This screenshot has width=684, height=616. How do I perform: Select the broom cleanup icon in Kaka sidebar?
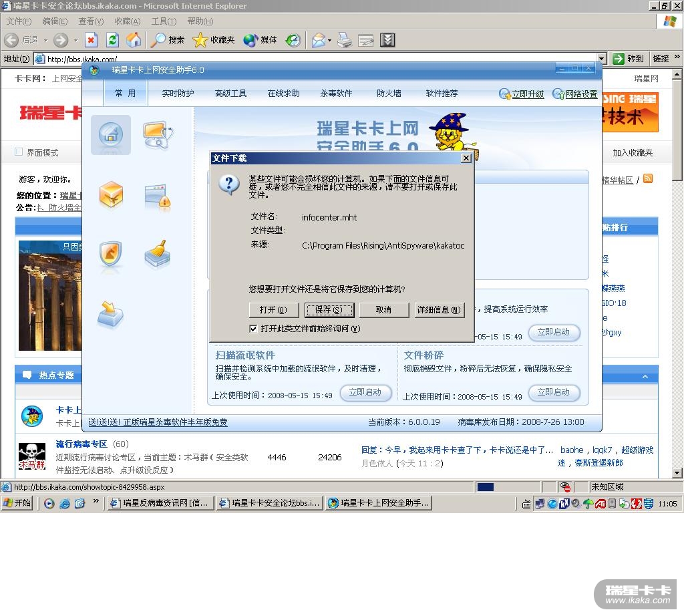158,253
